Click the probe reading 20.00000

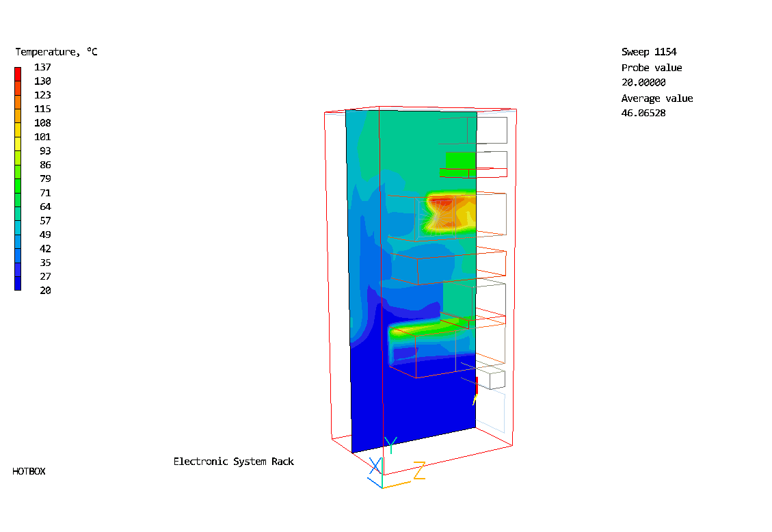pos(643,83)
